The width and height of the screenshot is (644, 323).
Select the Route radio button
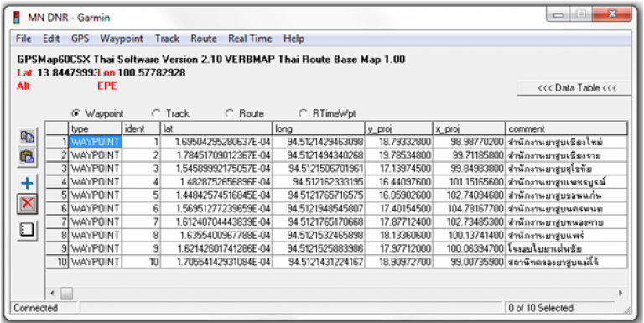tap(229, 113)
